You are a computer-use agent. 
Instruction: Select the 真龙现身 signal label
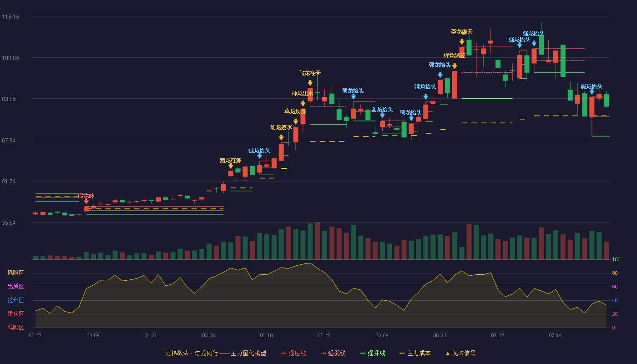pyautogui.click(x=295, y=111)
